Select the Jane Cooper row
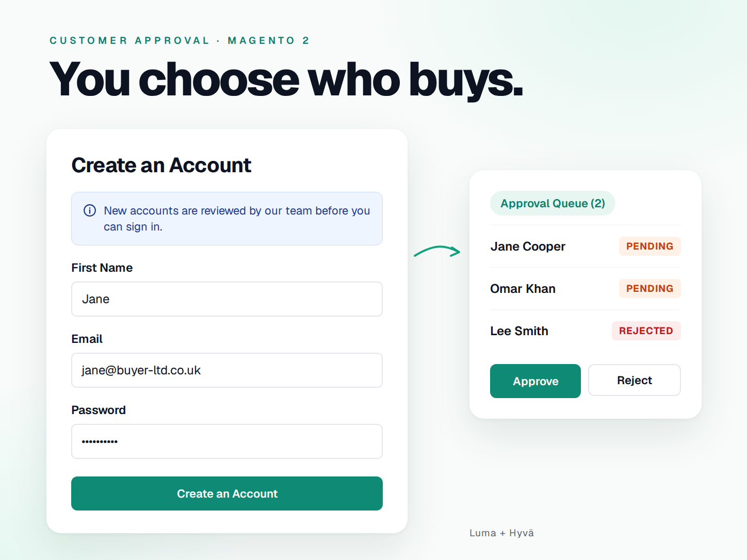The image size is (747, 560). point(586,246)
